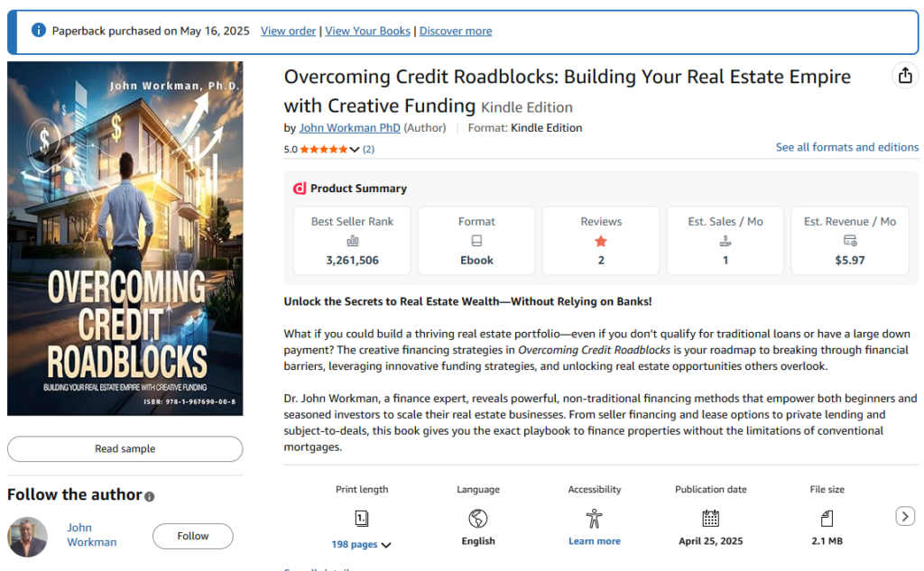Click the Publication date calendar icon
The width and height of the screenshot is (924, 571).
pos(710,518)
